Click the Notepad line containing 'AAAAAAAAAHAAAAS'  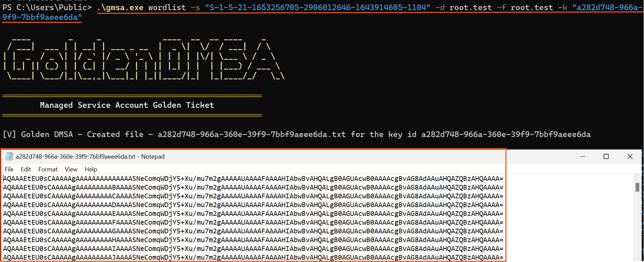[x=253, y=240]
